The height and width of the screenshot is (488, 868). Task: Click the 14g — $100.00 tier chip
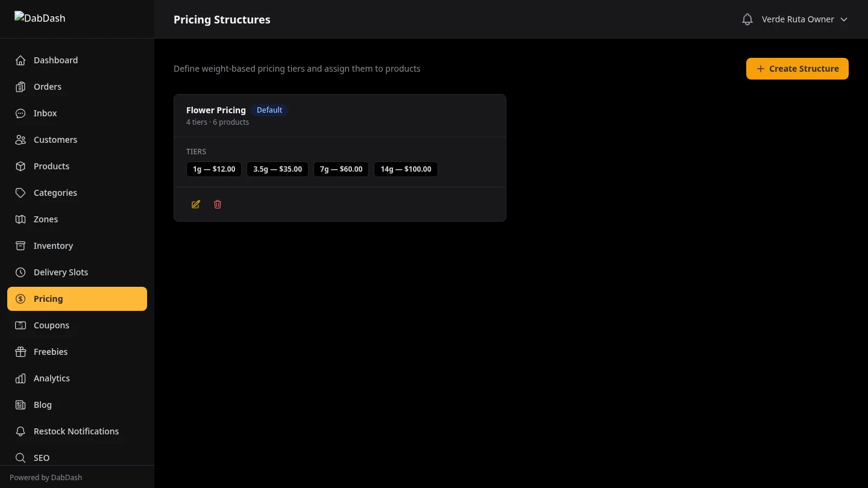click(406, 169)
